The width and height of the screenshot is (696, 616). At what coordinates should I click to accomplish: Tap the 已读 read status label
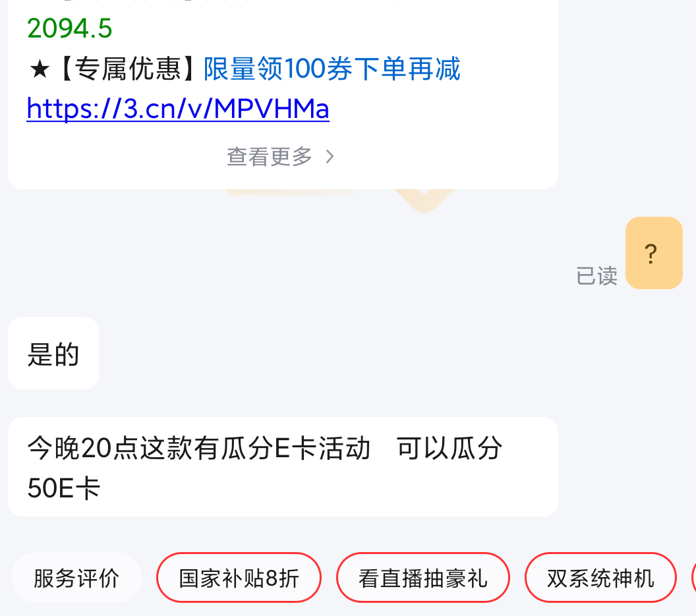[x=596, y=276]
